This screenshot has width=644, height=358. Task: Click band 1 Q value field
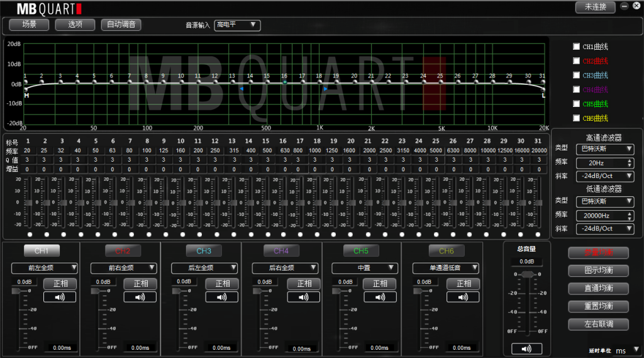tap(27, 160)
